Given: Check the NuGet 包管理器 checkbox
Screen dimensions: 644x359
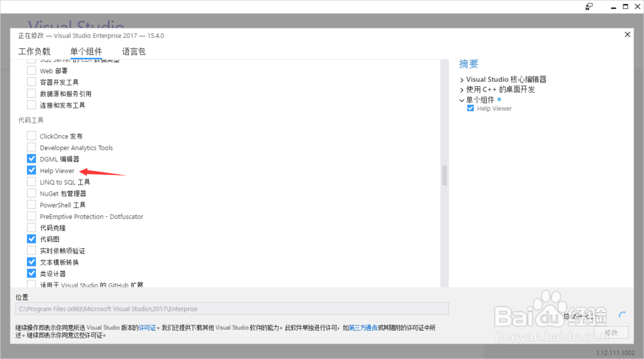Looking at the screenshot, I should click(x=32, y=193).
